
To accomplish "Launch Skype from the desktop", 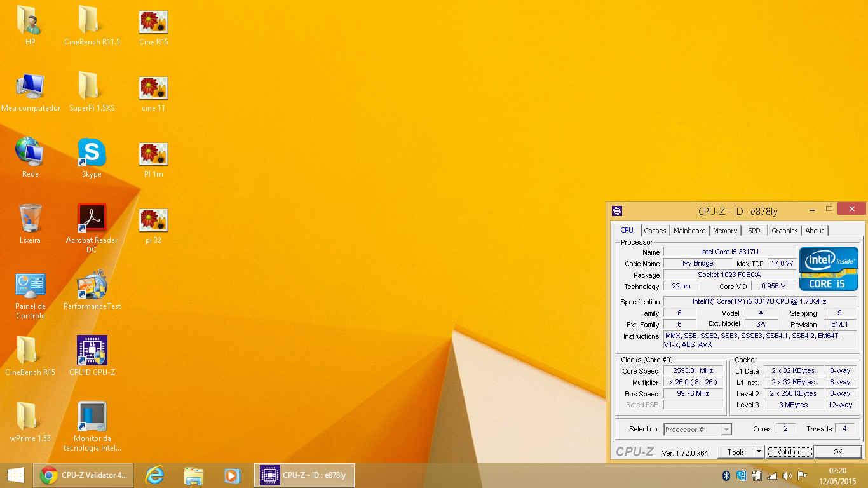I will (x=92, y=158).
